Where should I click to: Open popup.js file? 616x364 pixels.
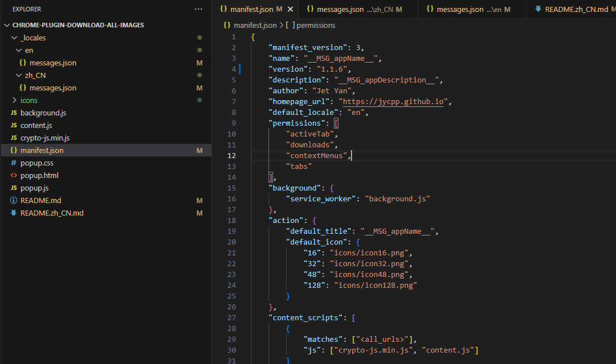coord(35,188)
